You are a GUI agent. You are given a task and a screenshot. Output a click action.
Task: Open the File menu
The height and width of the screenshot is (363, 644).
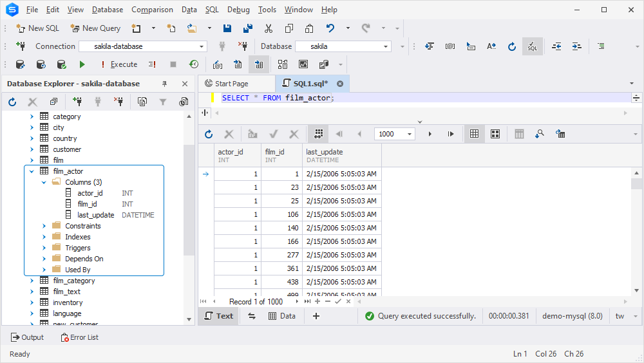tap(32, 10)
